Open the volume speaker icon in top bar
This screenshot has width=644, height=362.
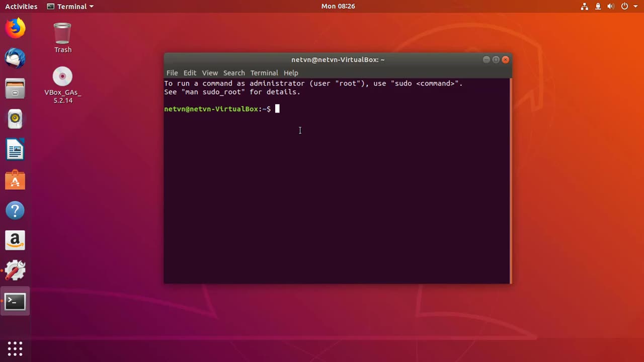[611, 7]
